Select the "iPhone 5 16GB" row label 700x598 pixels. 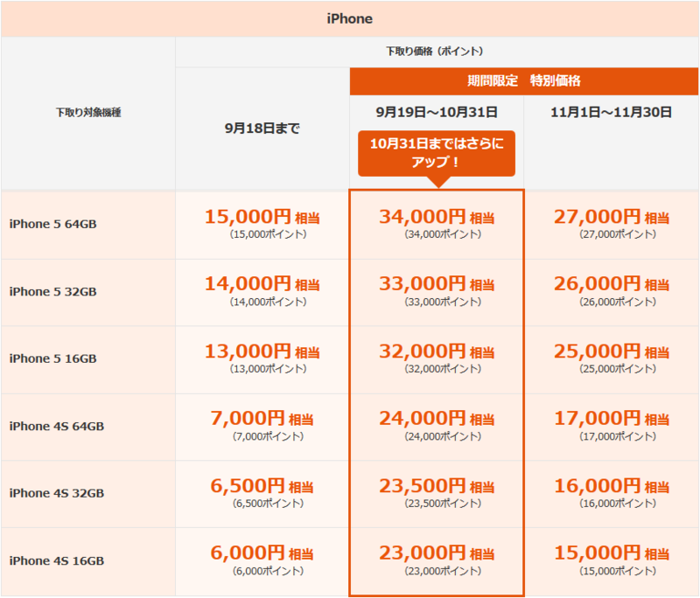pyautogui.click(x=53, y=358)
